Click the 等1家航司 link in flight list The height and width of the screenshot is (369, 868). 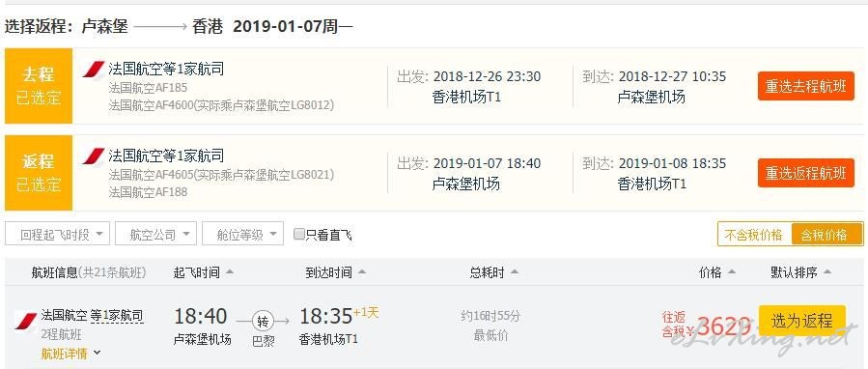pos(117,316)
